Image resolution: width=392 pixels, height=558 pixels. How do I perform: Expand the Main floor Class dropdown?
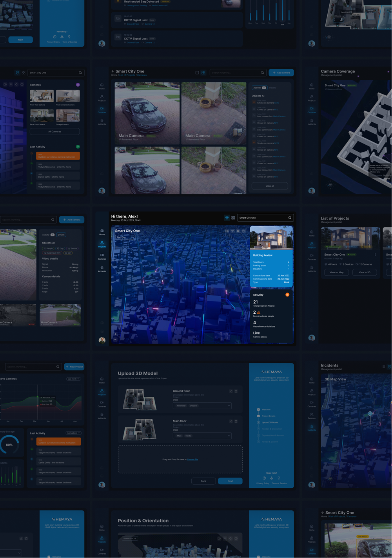(229, 436)
